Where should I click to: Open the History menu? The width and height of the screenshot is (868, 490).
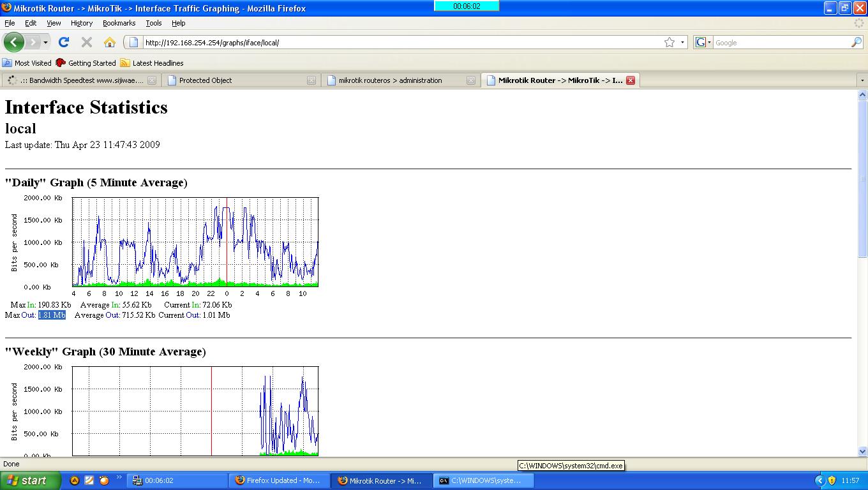pyautogui.click(x=82, y=23)
